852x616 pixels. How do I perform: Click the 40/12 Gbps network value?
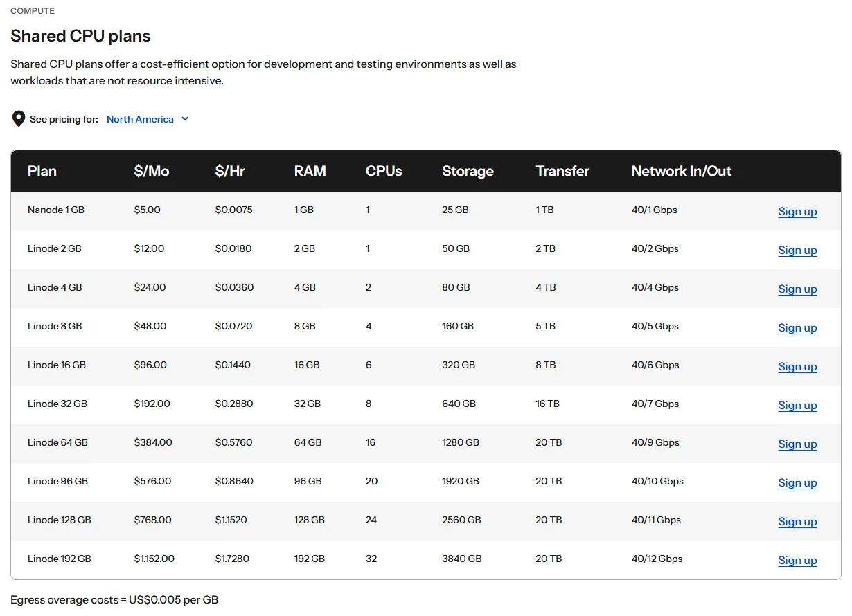pyautogui.click(x=657, y=559)
